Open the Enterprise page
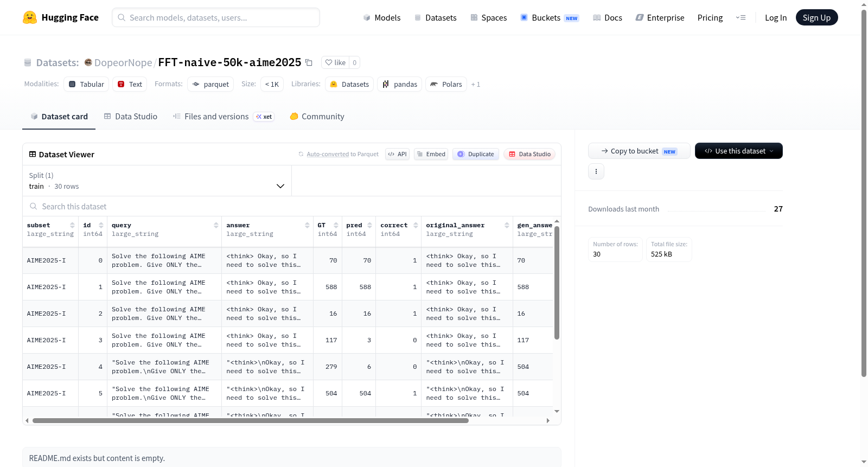This screenshot has width=868, height=467. tap(660, 17)
